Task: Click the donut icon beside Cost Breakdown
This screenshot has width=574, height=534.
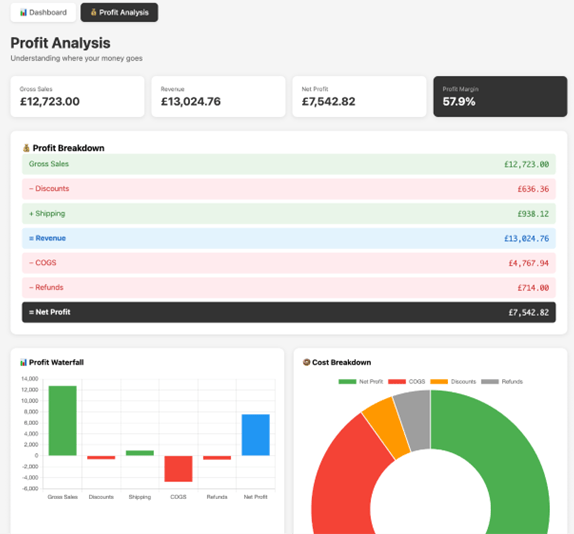Action: pyautogui.click(x=306, y=362)
